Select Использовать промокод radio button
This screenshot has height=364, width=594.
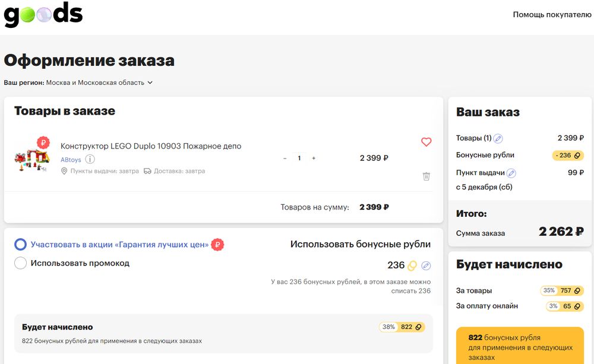pos(21,263)
